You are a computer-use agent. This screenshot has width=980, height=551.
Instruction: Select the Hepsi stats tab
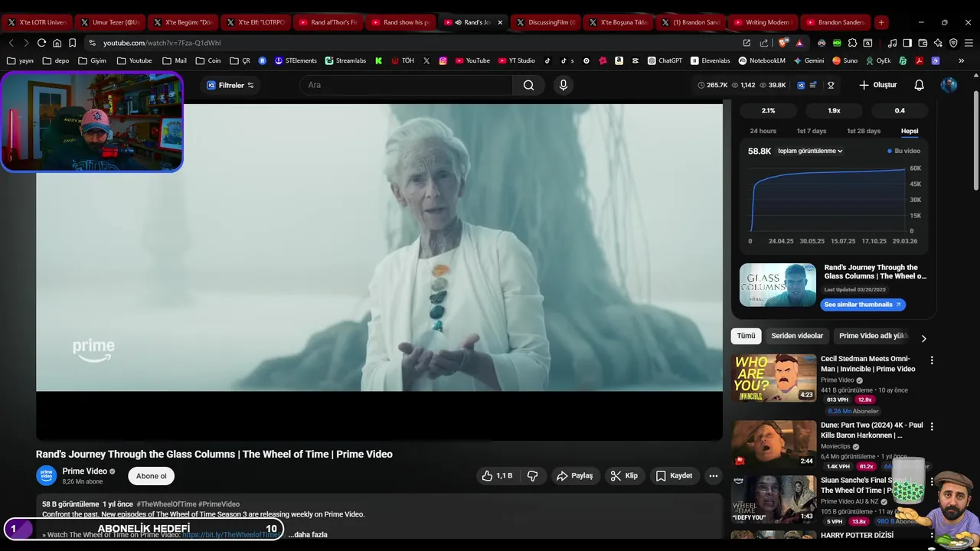[x=910, y=131]
